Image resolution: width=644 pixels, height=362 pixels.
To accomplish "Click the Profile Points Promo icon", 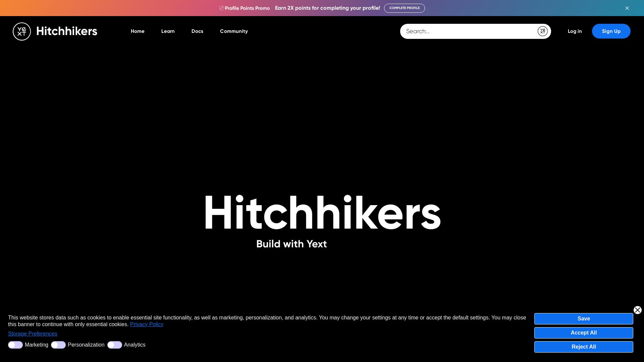I will [x=221, y=8].
